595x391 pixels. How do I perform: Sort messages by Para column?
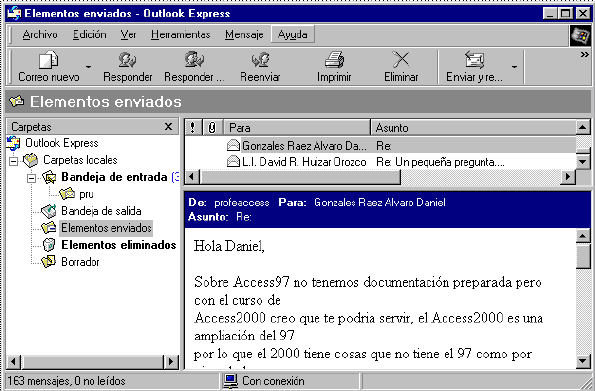(x=297, y=128)
